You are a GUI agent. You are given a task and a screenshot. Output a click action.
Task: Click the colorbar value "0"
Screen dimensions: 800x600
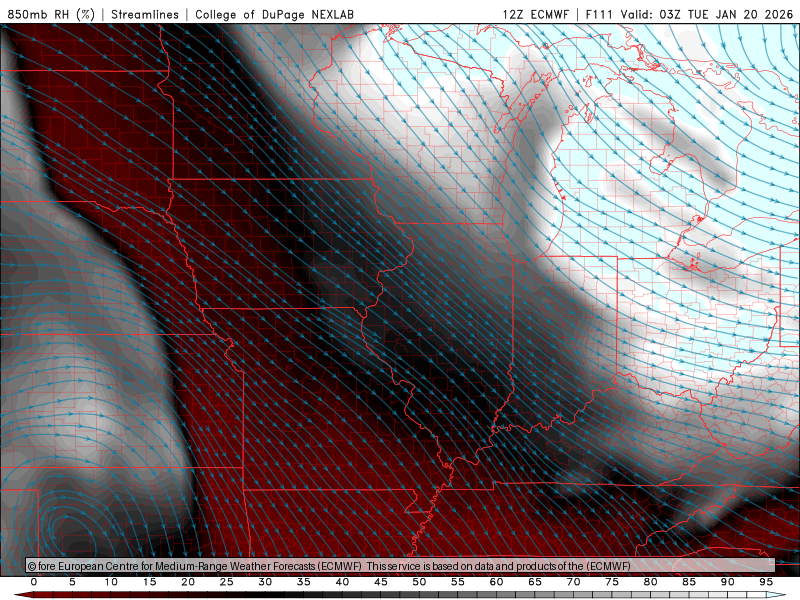click(x=34, y=582)
